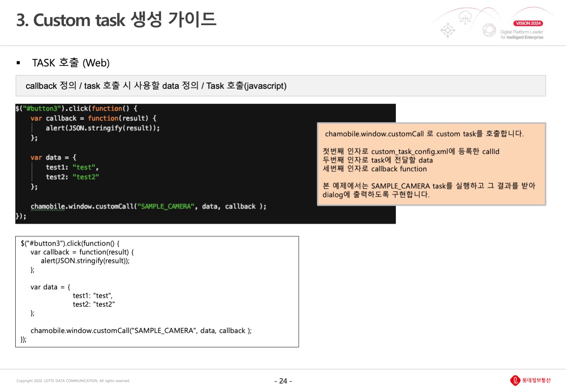Click 'var callback = function(result) {' in white text box

82,252
